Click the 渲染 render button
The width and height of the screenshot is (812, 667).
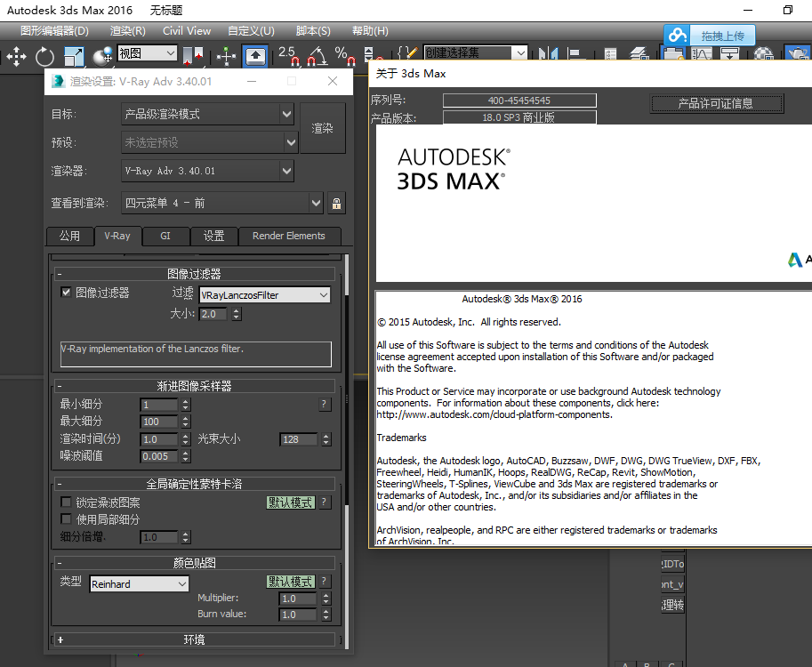tap(322, 128)
